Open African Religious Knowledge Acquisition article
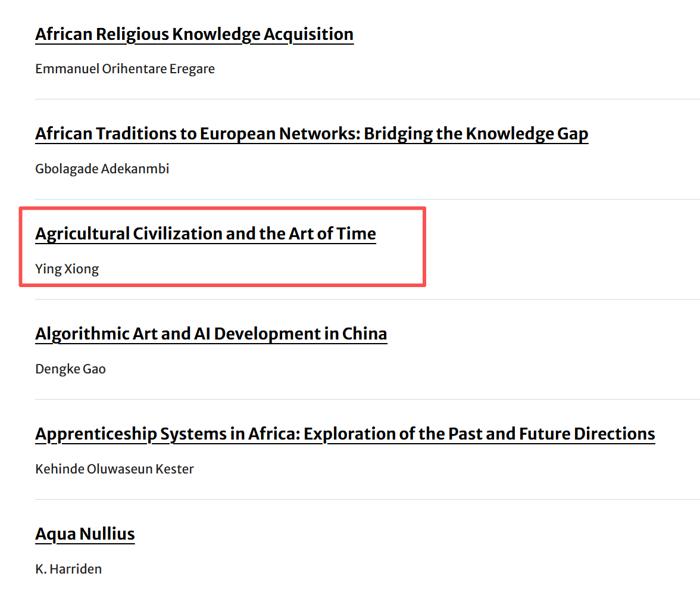This screenshot has width=700, height=595. click(x=194, y=35)
